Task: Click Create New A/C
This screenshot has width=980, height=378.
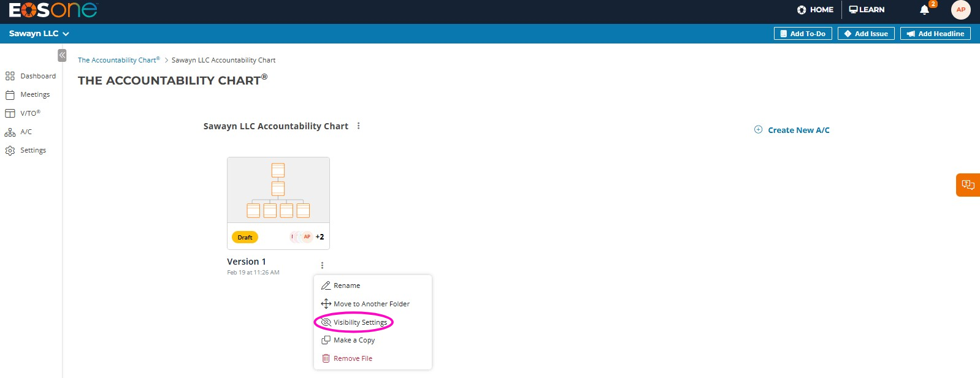Action: click(792, 130)
